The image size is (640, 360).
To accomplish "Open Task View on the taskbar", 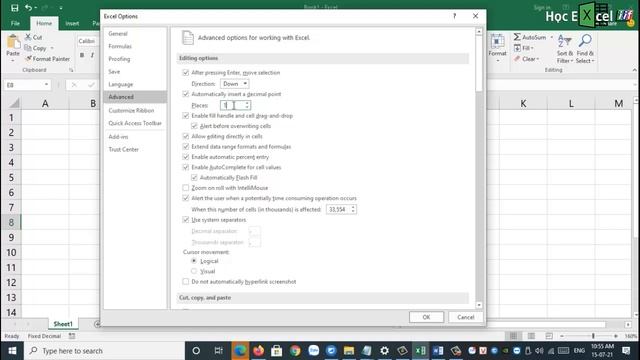I will point(218,351).
